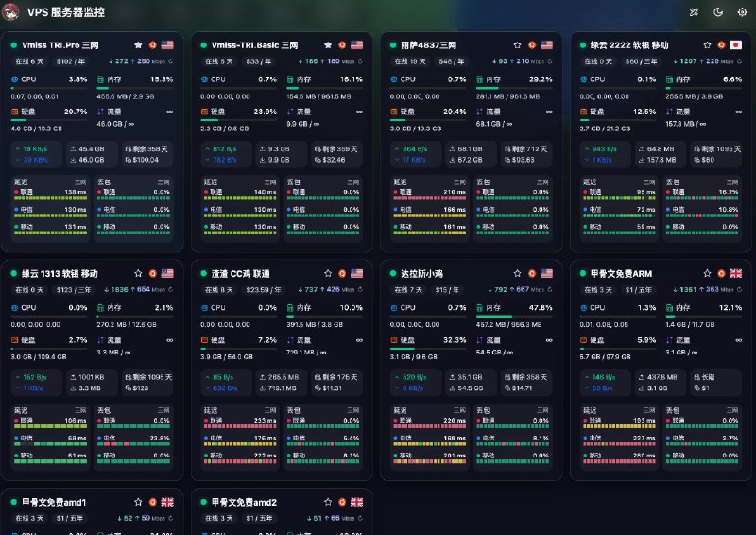756x535 pixels.
Task: Click 电信 23.8% packet loss bar on 绿云 1313
Action: (133, 444)
